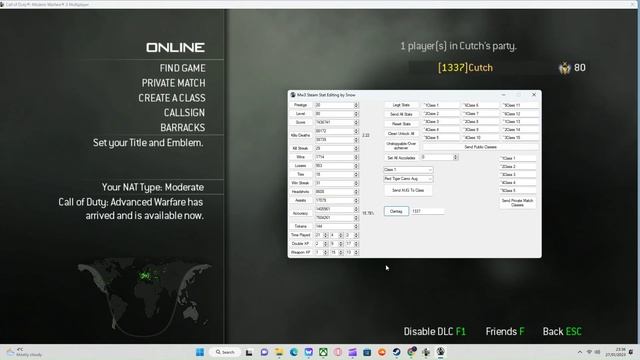Open Microsoft Store from the taskbar

tap(367, 352)
